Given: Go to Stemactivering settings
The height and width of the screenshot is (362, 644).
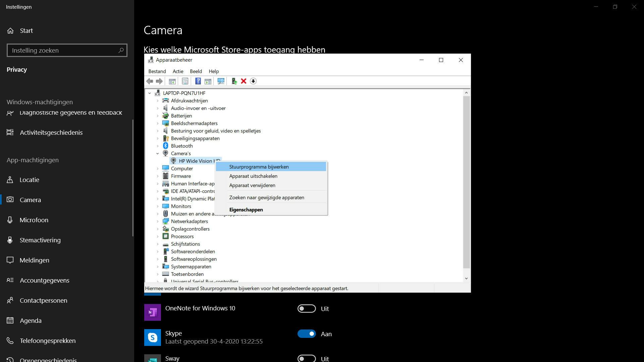Looking at the screenshot, I should [x=40, y=240].
